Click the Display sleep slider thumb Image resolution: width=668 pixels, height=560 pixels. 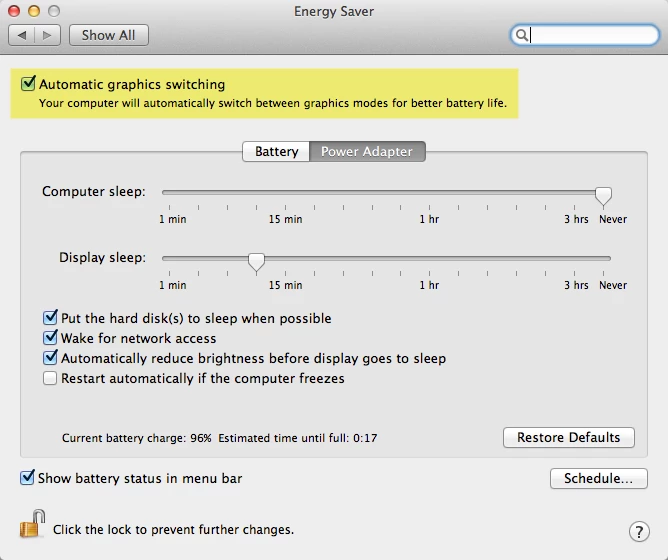256,262
